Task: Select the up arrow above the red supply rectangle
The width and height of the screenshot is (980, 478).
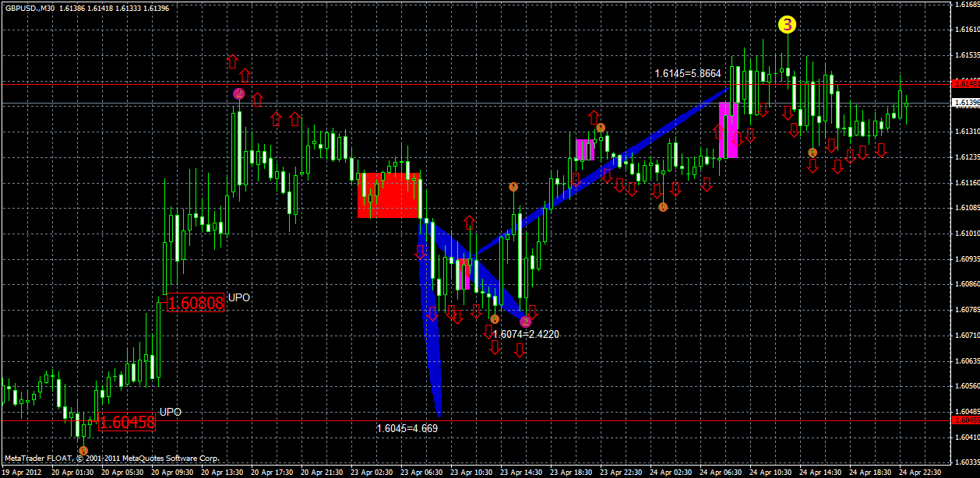Action: [467, 222]
